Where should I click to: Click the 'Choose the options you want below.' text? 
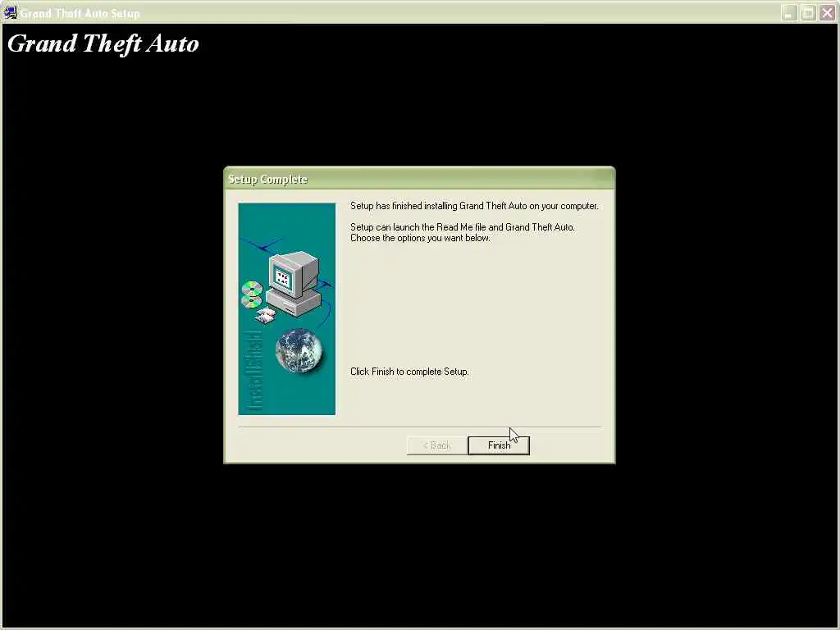[x=420, y=238]
